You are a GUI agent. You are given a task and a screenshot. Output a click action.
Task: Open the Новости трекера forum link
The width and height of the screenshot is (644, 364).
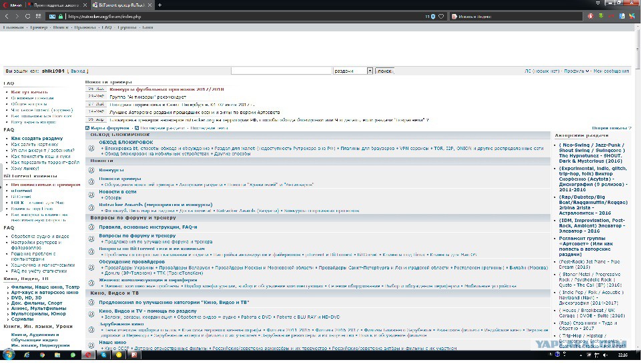120,179
